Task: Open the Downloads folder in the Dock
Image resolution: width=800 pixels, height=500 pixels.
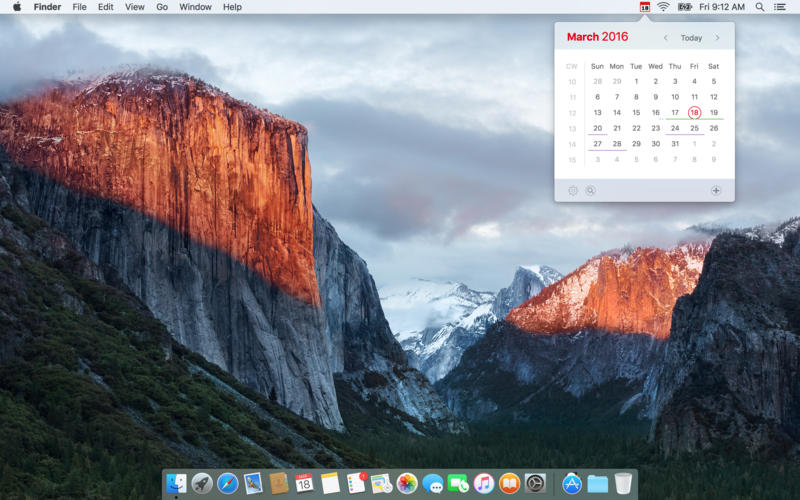Action: click(597, 483)
